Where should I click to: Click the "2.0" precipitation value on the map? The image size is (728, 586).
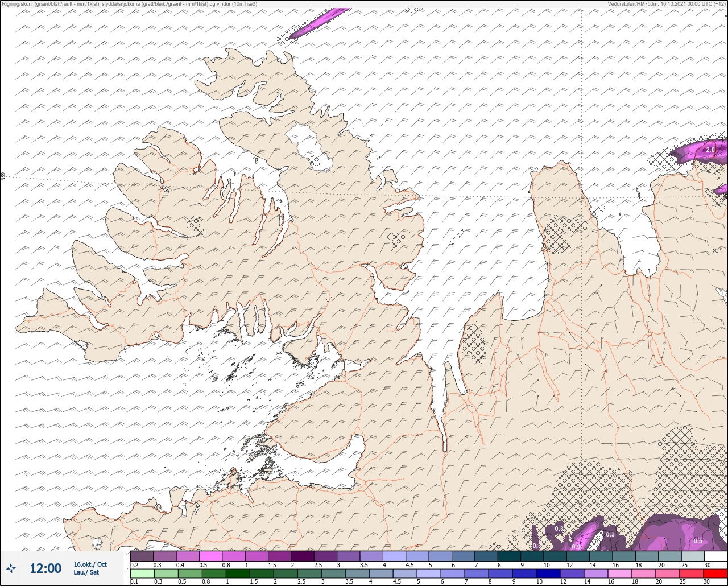click(x=710, y=150)
